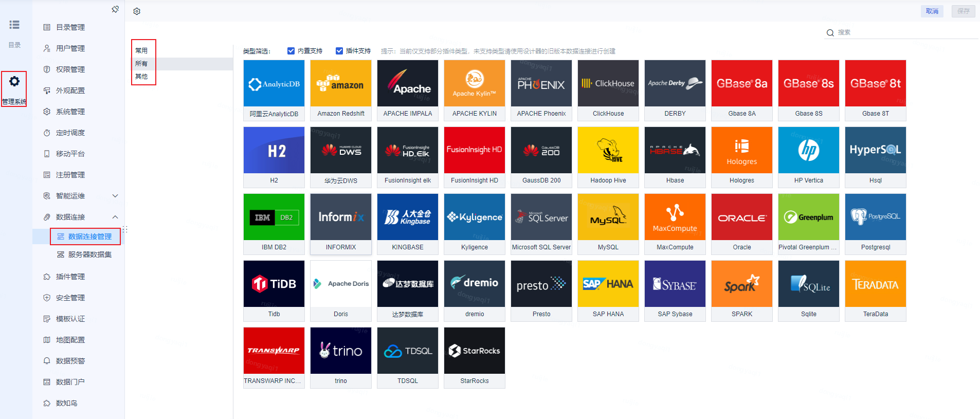Click the 保存 button
The width and height of the screenshot is (980, 419).
click(x=964, y=11)
